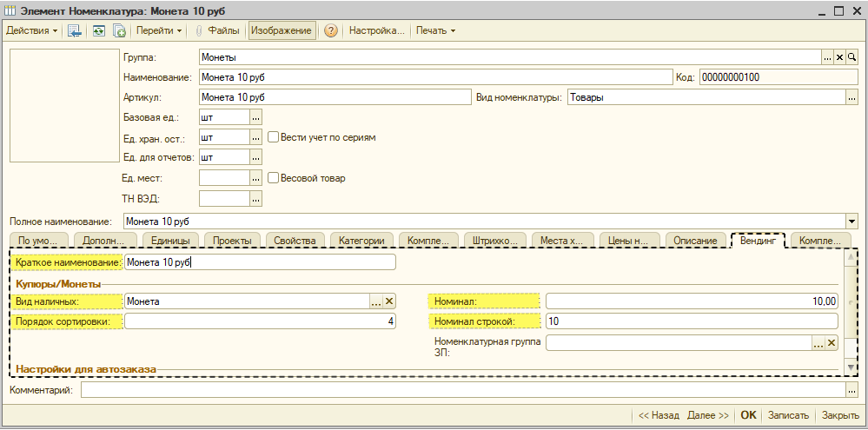Switch to the Дополн... tab

click(x=103, y=241)
